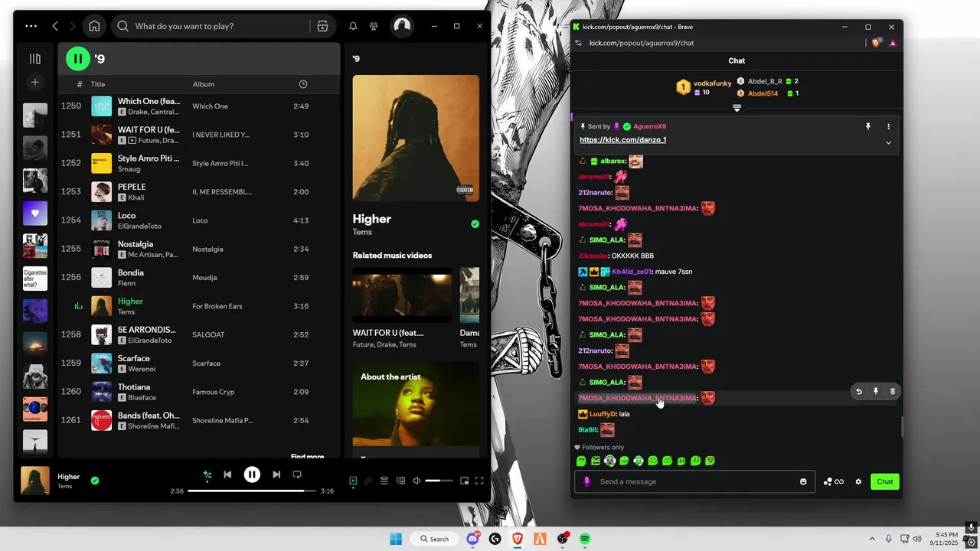Seek within the song progress bar
The width and height of the screenshot is (980, 551).
252,491
